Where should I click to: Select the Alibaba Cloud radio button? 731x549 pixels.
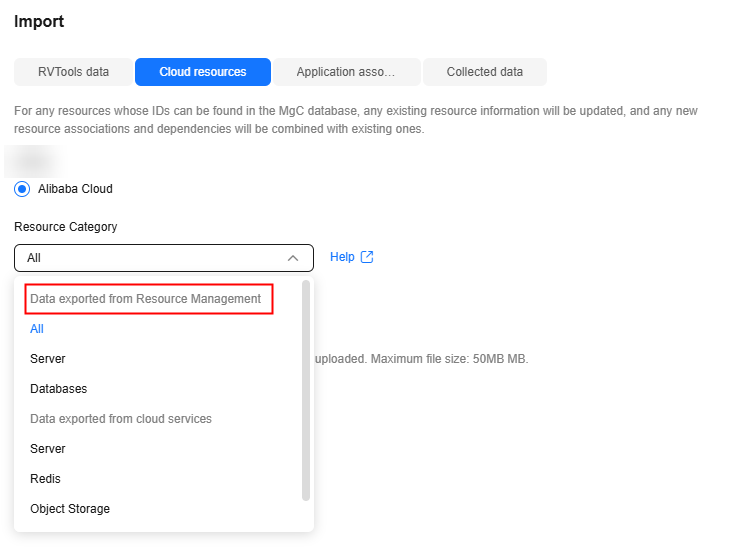click(x=22, y=189)
